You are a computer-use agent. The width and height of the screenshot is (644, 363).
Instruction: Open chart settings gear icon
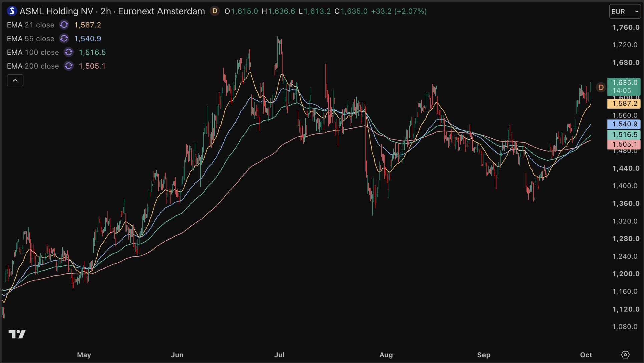click(625, 355)
